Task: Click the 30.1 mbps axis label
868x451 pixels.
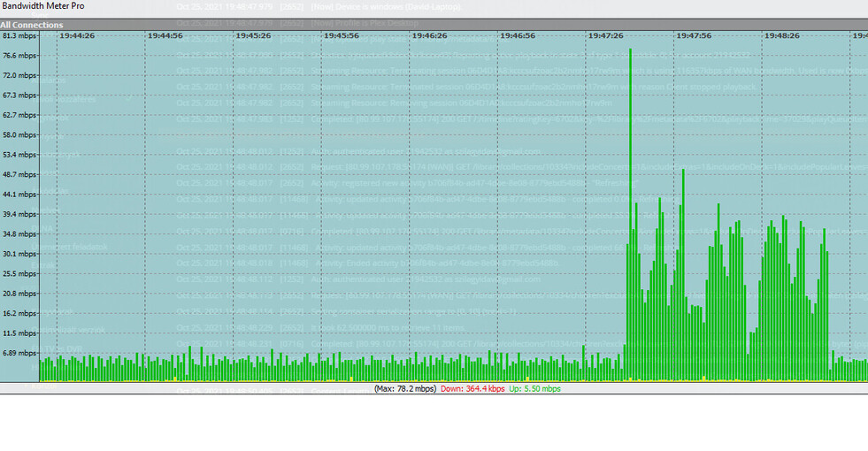Action: (x=19, y=254)
